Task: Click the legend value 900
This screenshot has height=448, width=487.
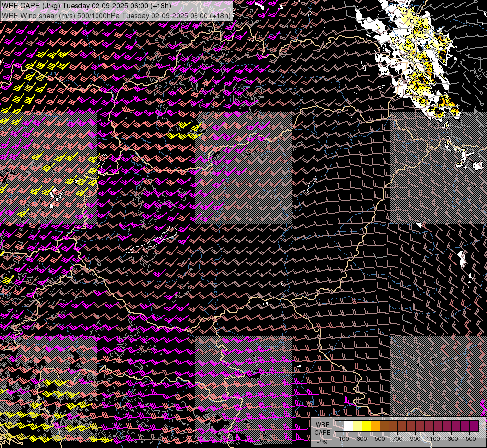Action: pyautogui.click(x=415, y=439)
